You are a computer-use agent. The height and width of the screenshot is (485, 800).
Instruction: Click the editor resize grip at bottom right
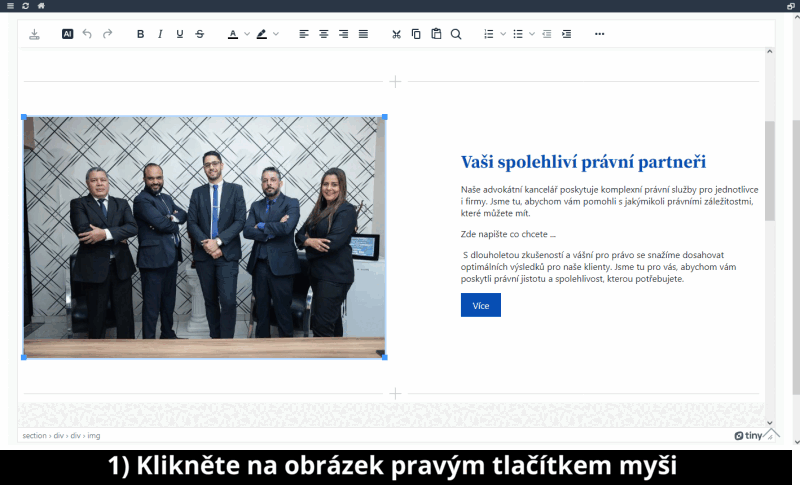771,435
